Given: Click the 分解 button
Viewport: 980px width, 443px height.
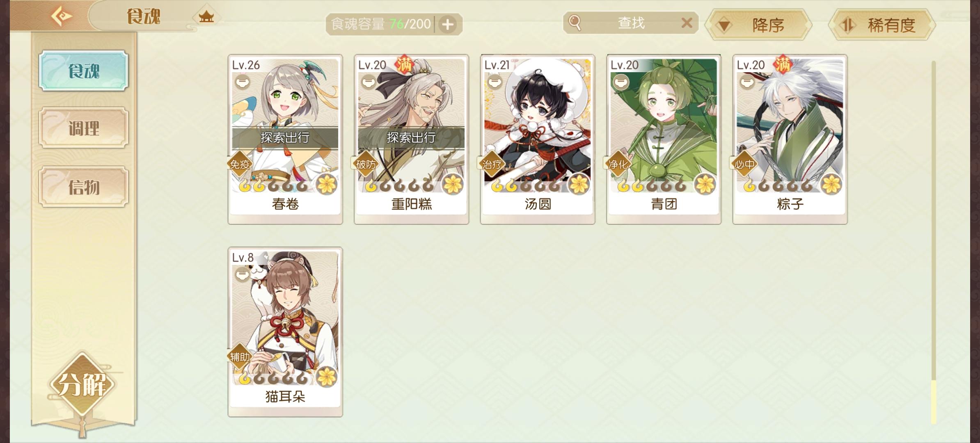Looking at the screenshot, I should pyautogui.click(x=82, y=384).
